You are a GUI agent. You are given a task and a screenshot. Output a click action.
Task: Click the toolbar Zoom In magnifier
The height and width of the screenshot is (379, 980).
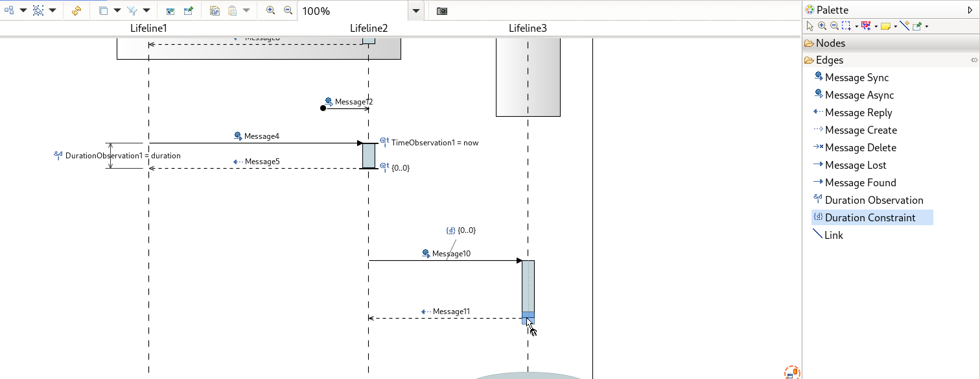point(271,11)
